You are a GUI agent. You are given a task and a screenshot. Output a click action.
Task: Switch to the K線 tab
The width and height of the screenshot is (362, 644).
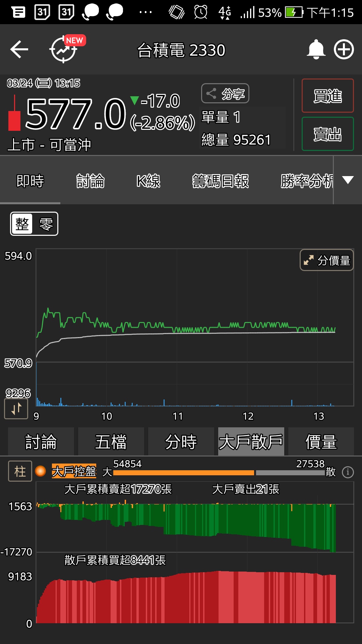coord(148,181)
